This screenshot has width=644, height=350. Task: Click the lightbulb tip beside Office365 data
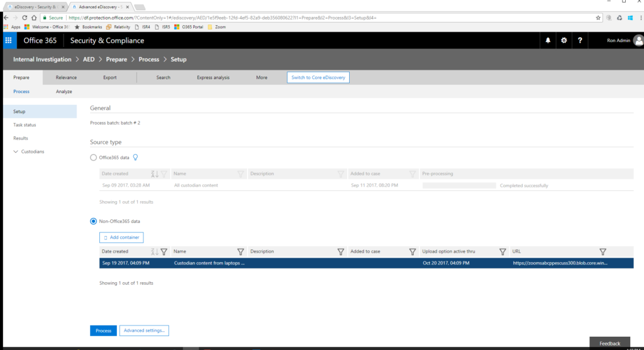click(x=135, y=158)
